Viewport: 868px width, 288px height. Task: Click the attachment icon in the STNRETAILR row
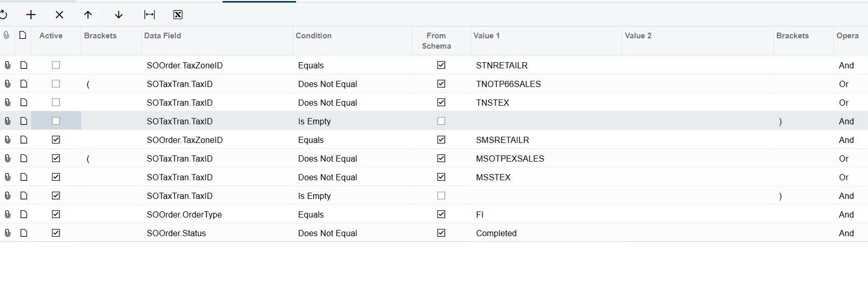pyautogui.click(x=7, y=65)
